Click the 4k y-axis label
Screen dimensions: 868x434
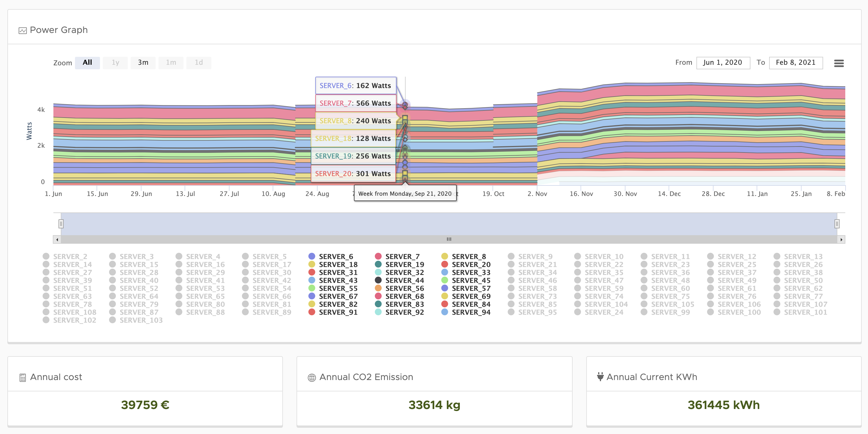pos(41,110)
